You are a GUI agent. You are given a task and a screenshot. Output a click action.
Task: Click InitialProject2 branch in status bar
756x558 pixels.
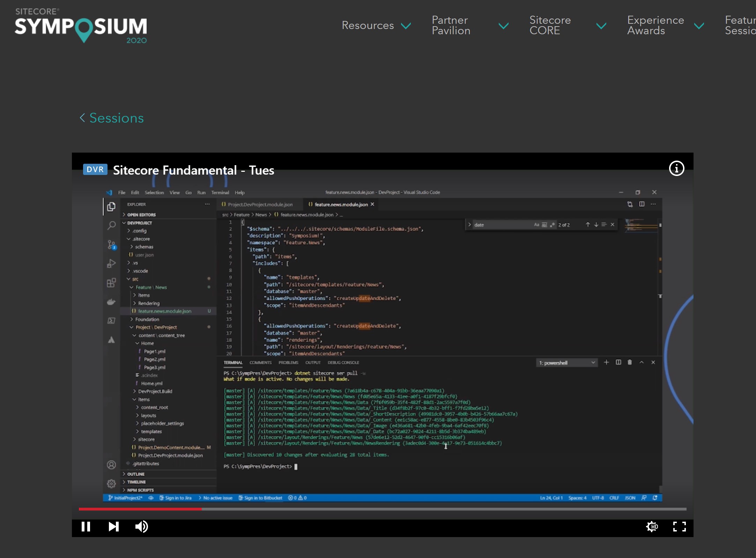coord(125,498)
